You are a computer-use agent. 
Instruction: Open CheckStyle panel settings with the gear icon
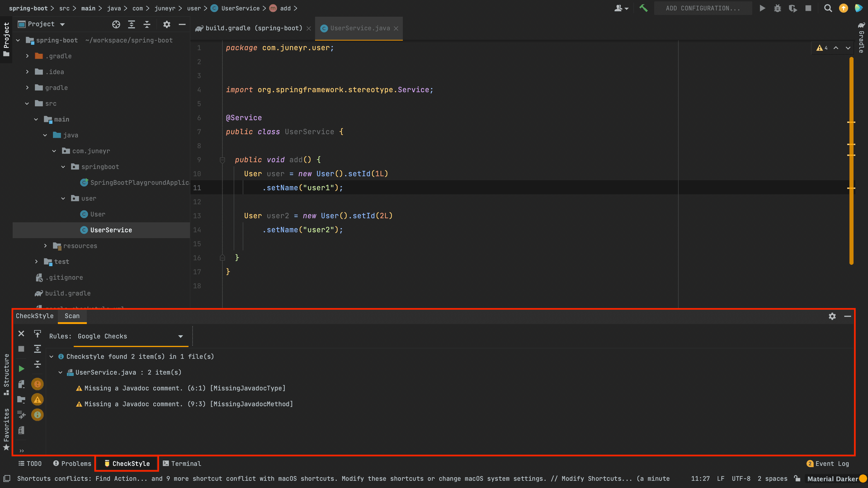click(832, 316)
